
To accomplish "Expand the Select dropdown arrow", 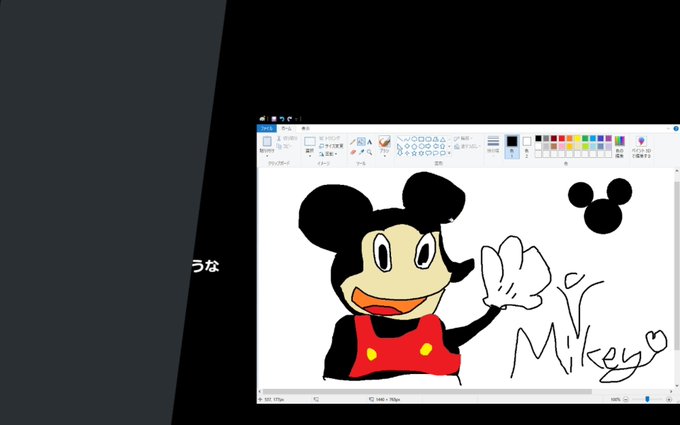I will pyautogui.click(x=310, y=156).
